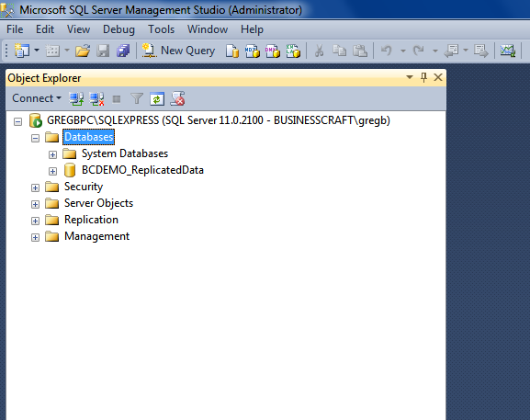Click the Database Engine Query icon
This screenshot has width=530, height=420.
(x=232, y=51)
